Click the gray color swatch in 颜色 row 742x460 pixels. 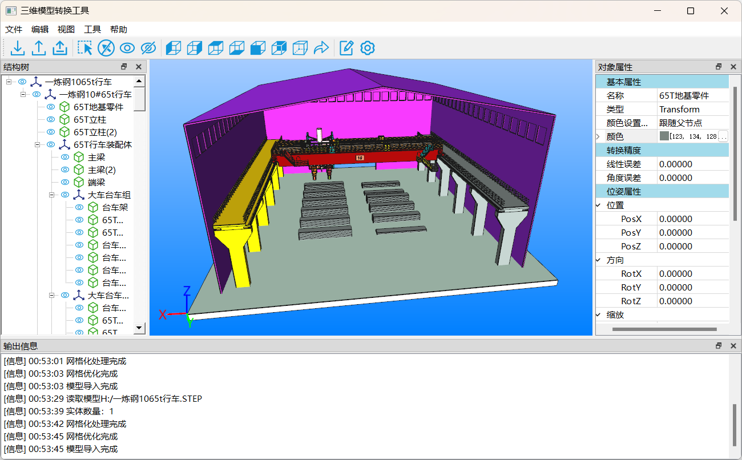point(664,137)
